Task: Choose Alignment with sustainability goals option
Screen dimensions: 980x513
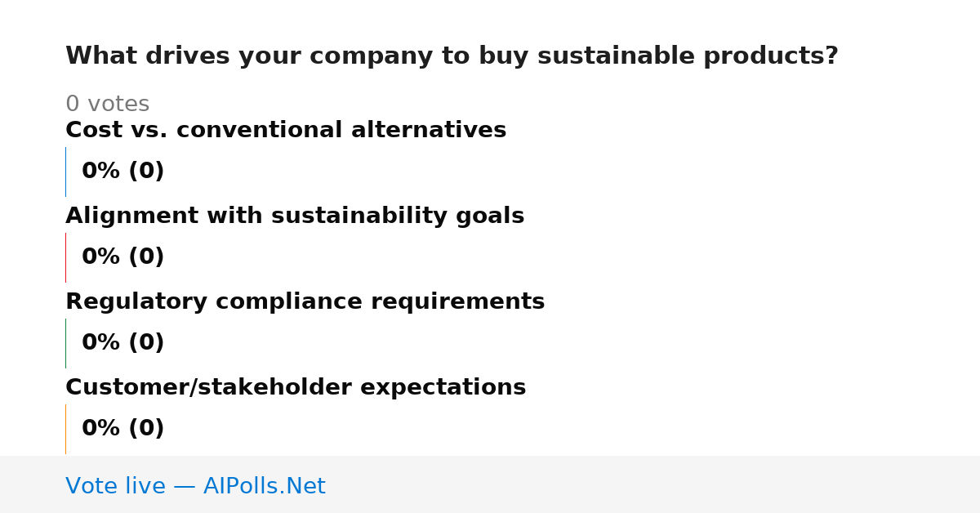Action: pos(295,216)
